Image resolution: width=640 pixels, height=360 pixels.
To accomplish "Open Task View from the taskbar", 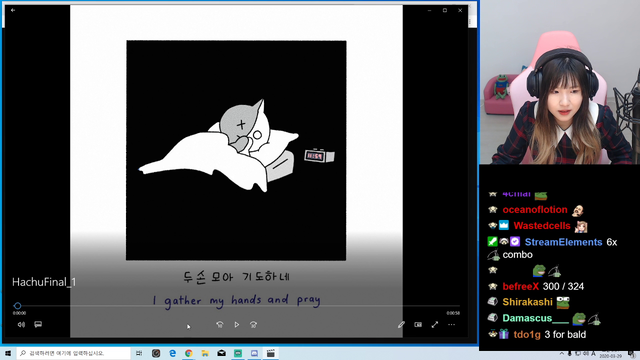I will [x=139, y=353].
